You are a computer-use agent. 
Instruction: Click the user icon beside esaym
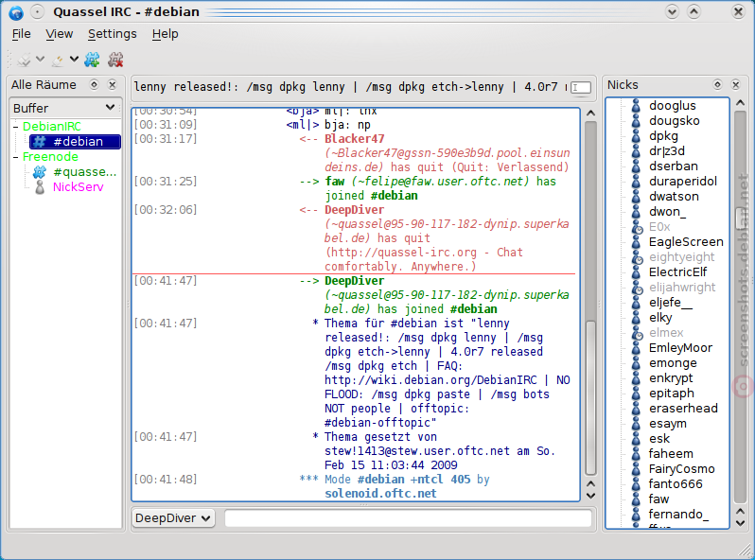click(x=636, y=424)
